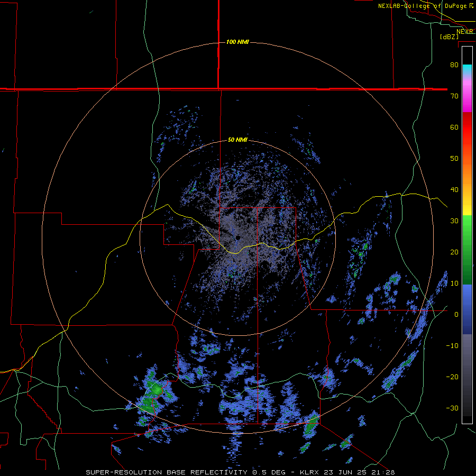The width and height of the screenshot is (476, 476).
Task: Click the -20 value on dBZ scale
Action: click(452, 377)
